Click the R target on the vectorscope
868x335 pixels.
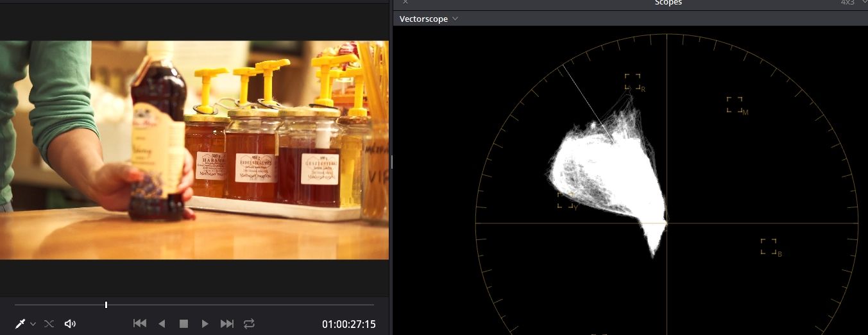[x=633, y=82]
